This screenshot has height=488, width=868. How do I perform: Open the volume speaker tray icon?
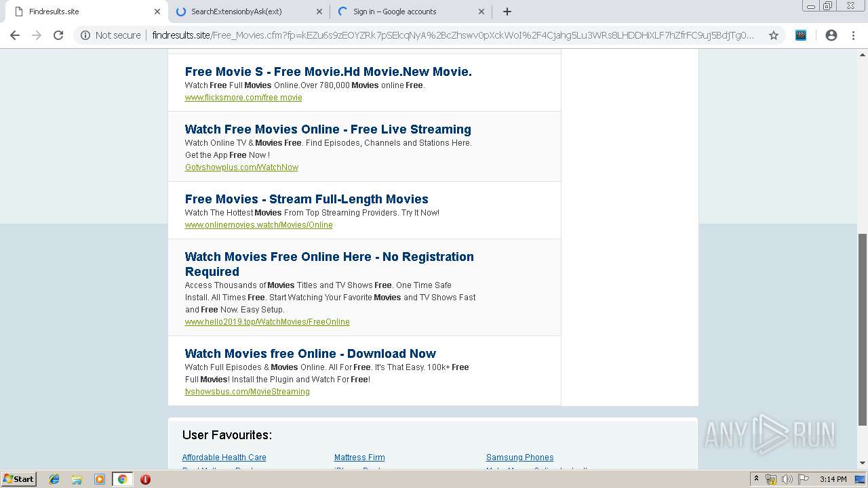click(787, 479)
